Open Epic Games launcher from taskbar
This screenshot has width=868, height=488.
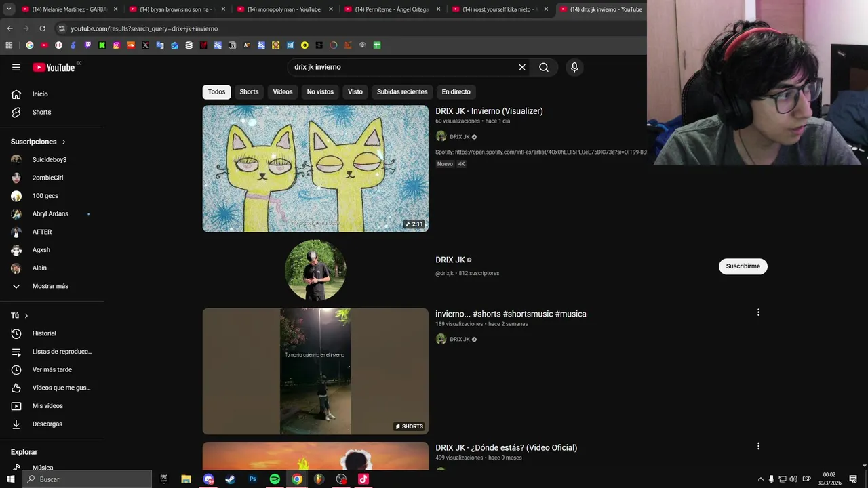(x=163, y=479)
